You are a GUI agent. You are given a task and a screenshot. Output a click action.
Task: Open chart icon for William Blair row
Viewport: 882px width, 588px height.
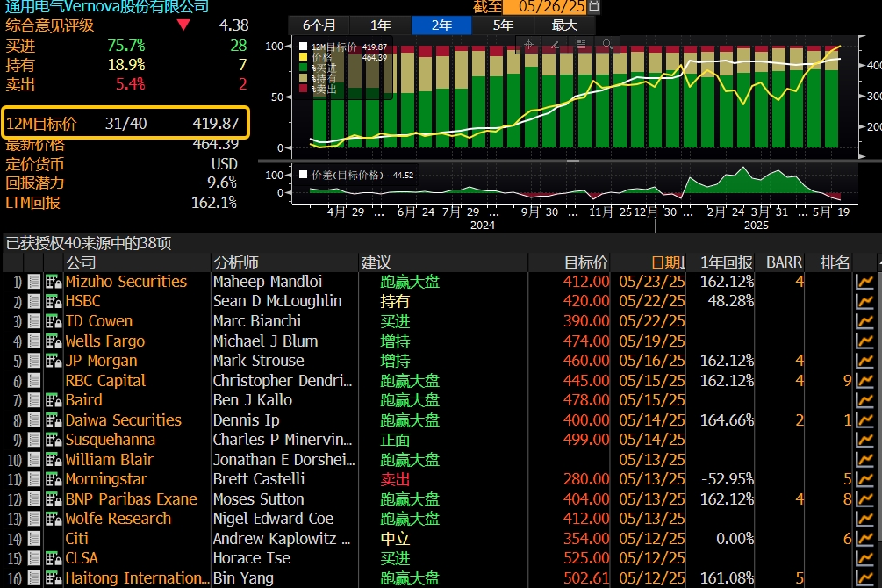click(864, 459)
